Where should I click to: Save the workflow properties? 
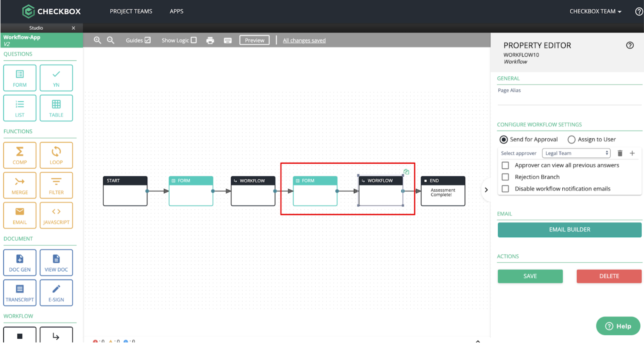(x=530, y=276)
